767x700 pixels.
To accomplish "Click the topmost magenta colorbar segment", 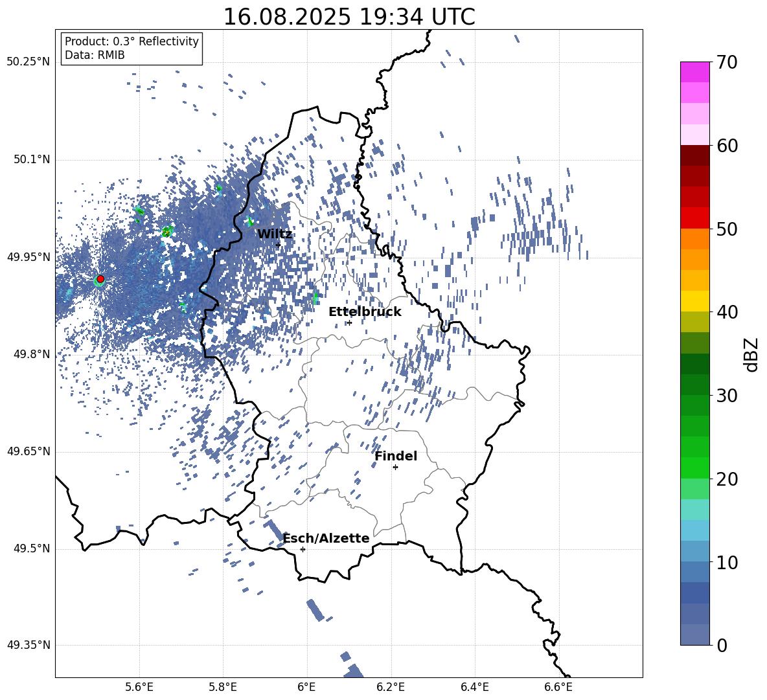I will click(x=695, y=72).
